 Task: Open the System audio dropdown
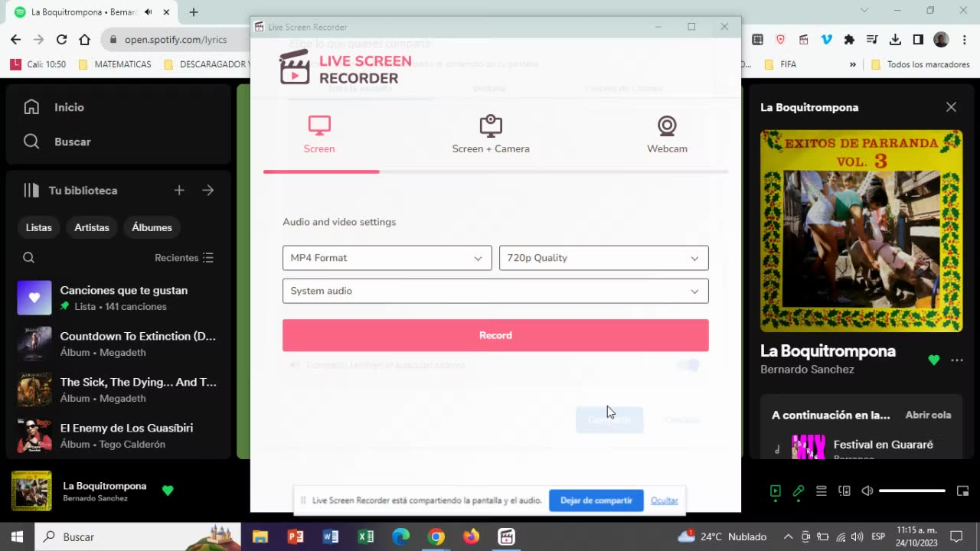tap(495, 291)
